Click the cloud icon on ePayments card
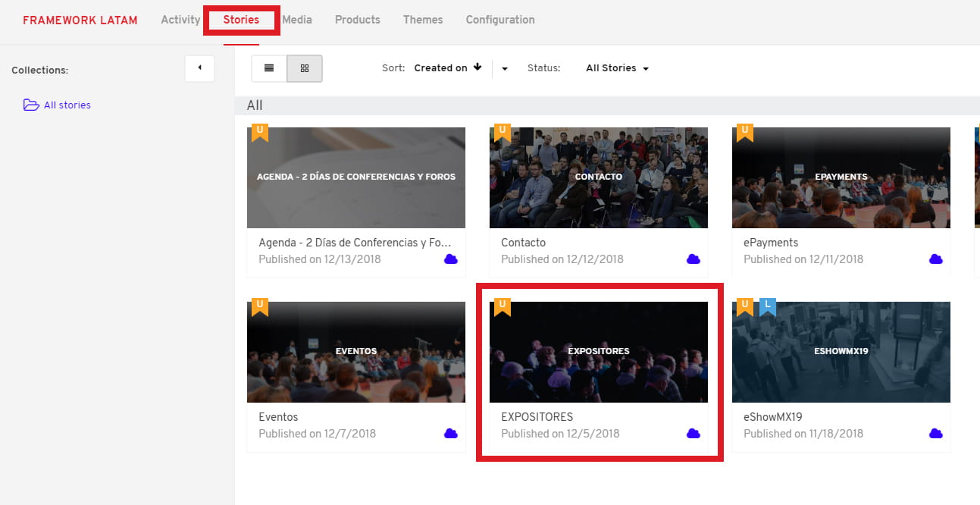The image size is (980, 505). coord(935,259)
